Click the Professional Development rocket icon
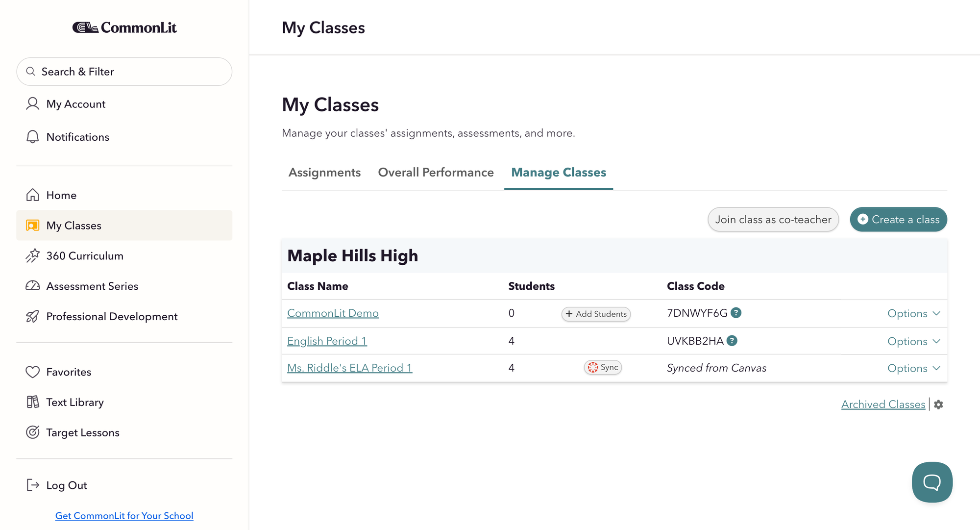Image resolution: width=980 pixels, height=530 pixels. tap(32, 316)
